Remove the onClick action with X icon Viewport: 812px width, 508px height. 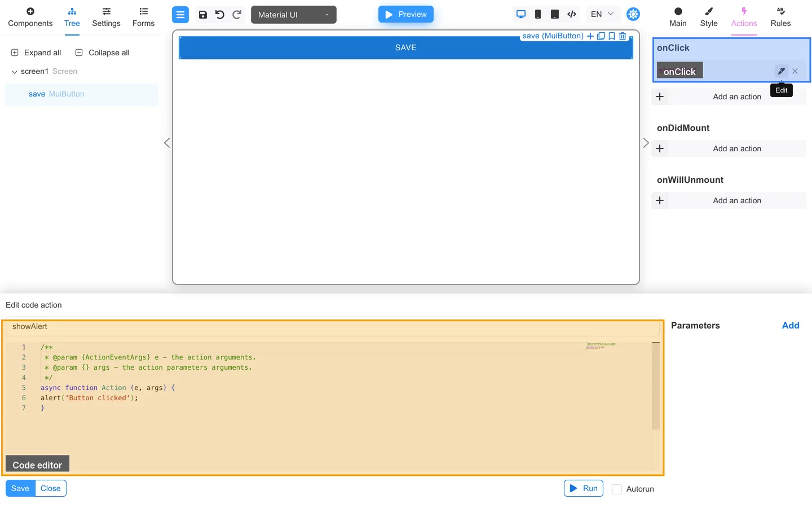point(795,71)
